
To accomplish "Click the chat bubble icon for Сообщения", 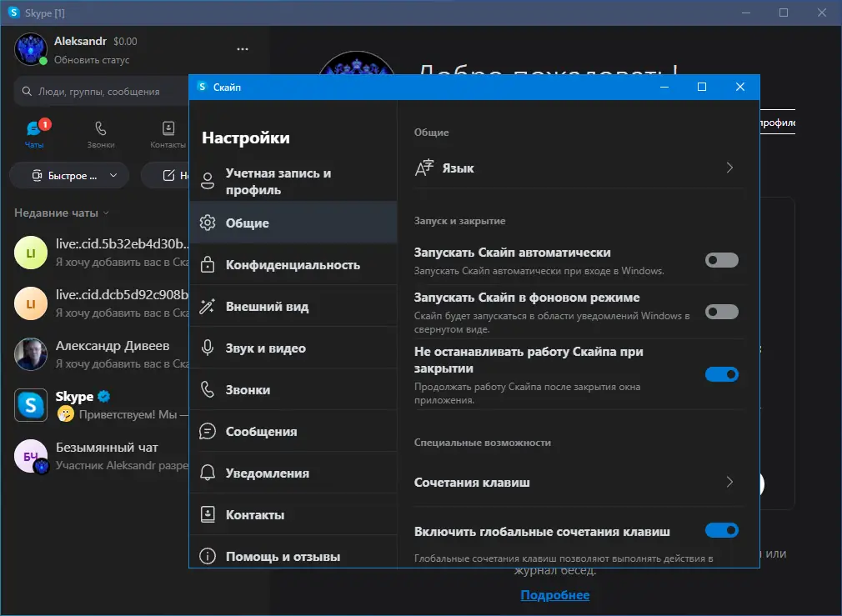I will [208, 431].
